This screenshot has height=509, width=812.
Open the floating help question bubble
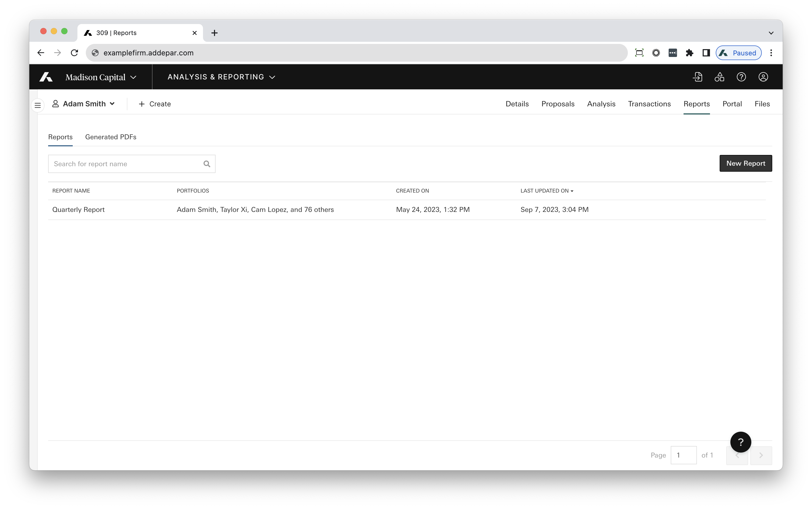741,442
